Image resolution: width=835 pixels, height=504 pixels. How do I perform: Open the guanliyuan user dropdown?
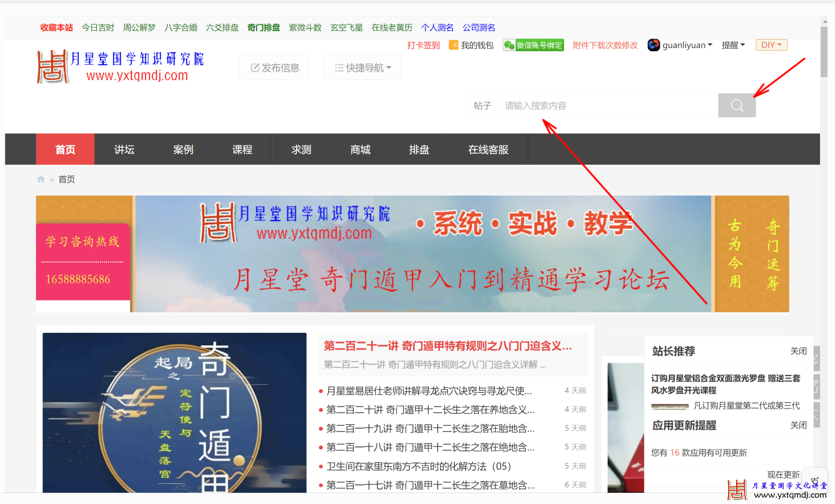click(x=687, y=45)
